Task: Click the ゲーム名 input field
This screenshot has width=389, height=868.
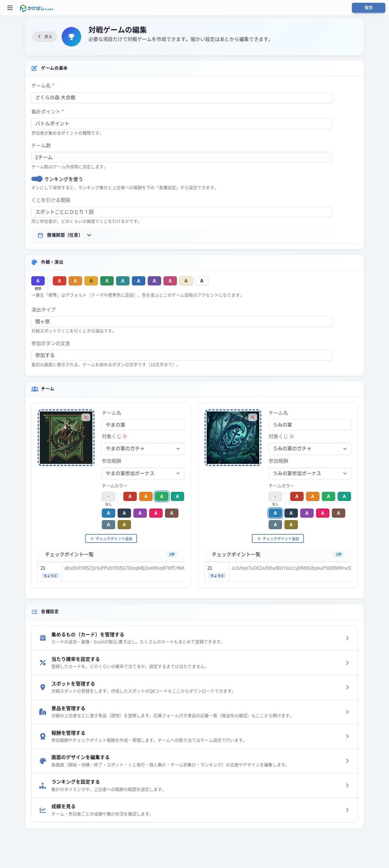Action: (182, 98)
